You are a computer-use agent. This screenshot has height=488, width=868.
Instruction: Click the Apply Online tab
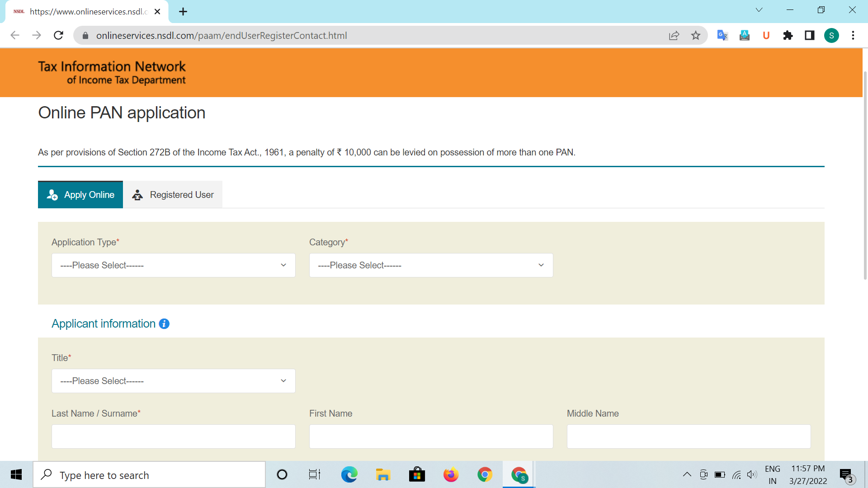80,195
